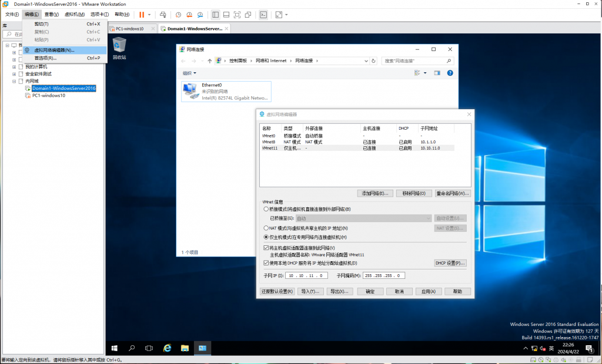Screen dimensions: 602x364
Task: Select 桥接模式 radio button
Action: 266,209
